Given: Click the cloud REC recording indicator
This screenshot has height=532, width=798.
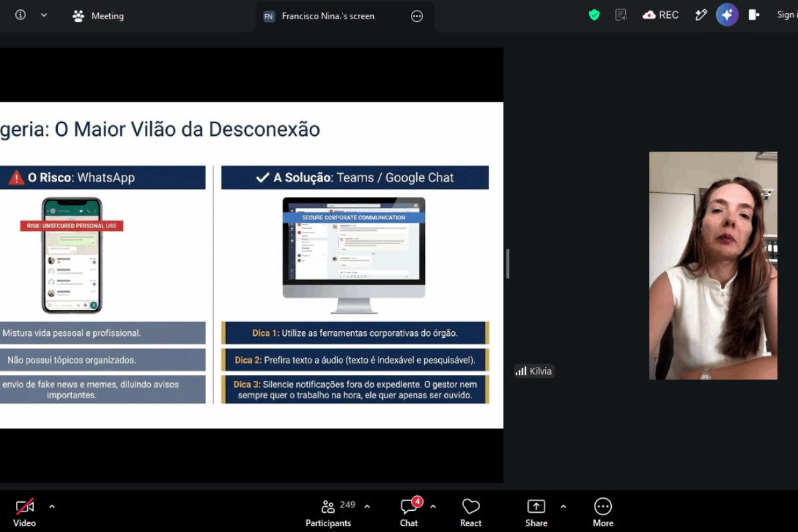Looking at the screenshot, I should coord(660,15).
